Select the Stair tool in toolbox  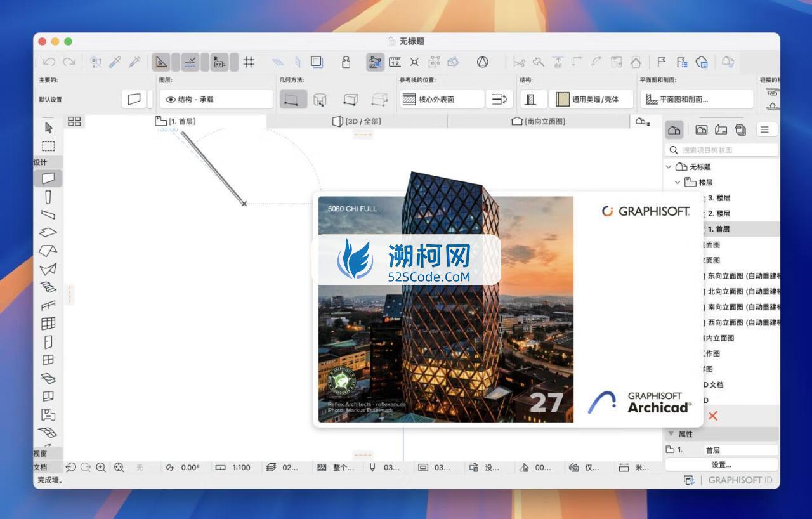(48, 287)
